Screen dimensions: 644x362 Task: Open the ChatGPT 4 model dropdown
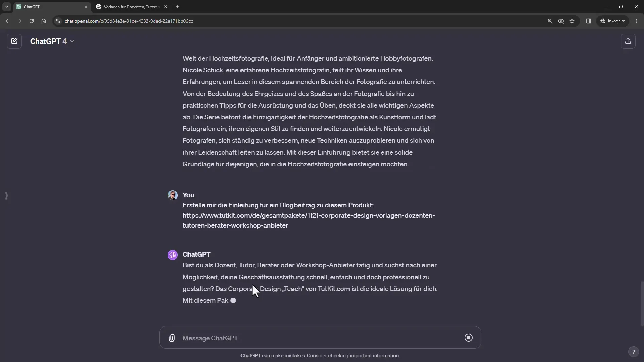(x=52, y=41)
